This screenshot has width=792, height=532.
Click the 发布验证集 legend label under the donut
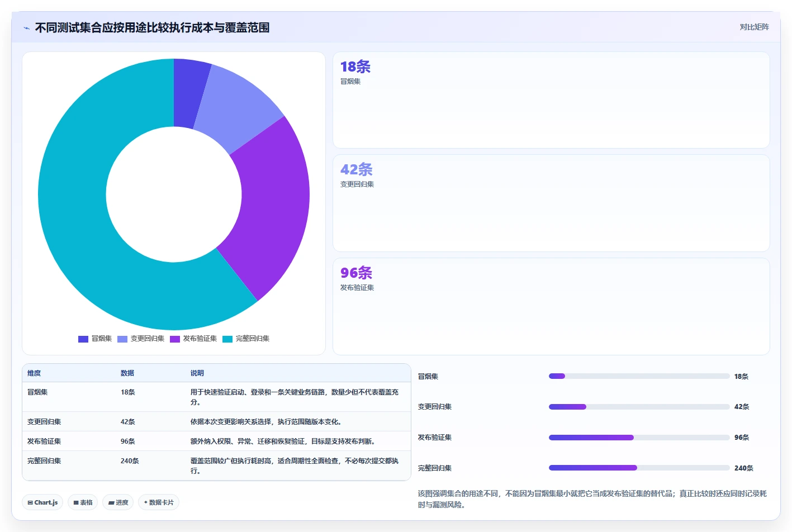tap(200, 339)
